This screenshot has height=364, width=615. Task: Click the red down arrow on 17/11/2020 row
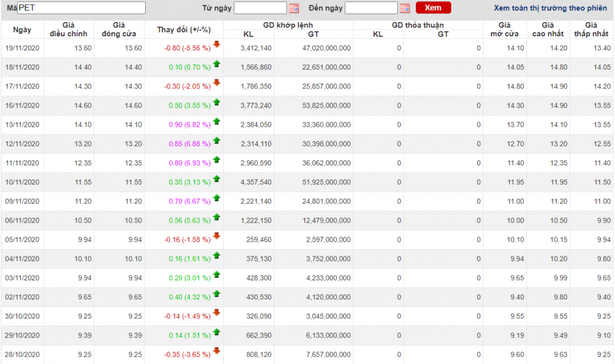pyautogui.click(x=216, y=82)
